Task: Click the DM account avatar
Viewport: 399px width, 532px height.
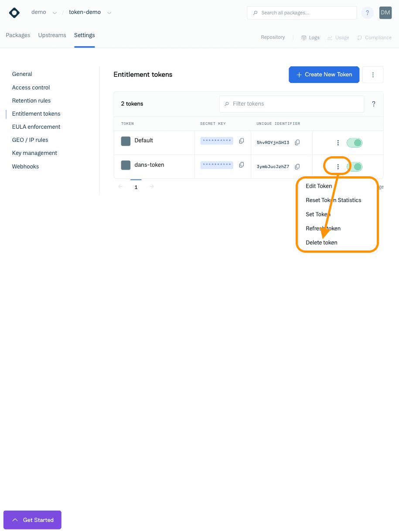Action: (385, 13)
